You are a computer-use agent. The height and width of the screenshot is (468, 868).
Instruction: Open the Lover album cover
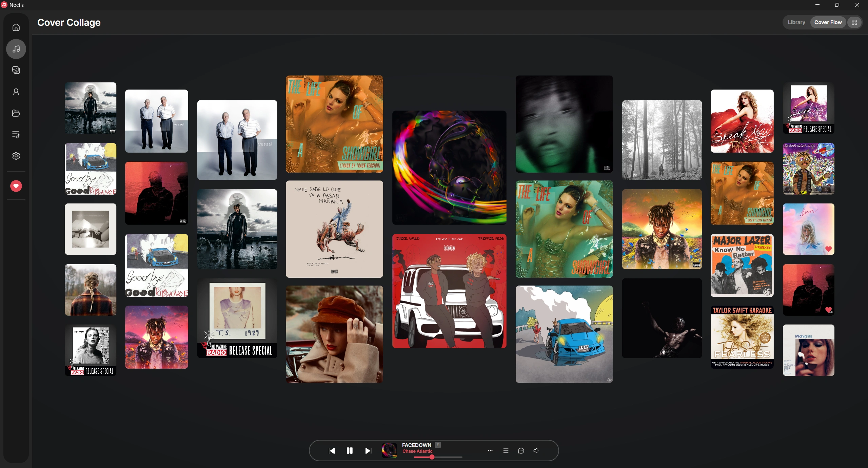click(x=808, y=229)
